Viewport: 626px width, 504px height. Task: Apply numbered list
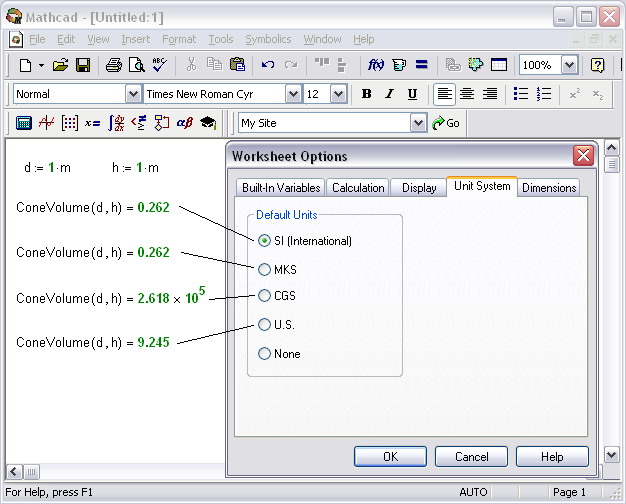pyautogui.click(x=544, y=94)
